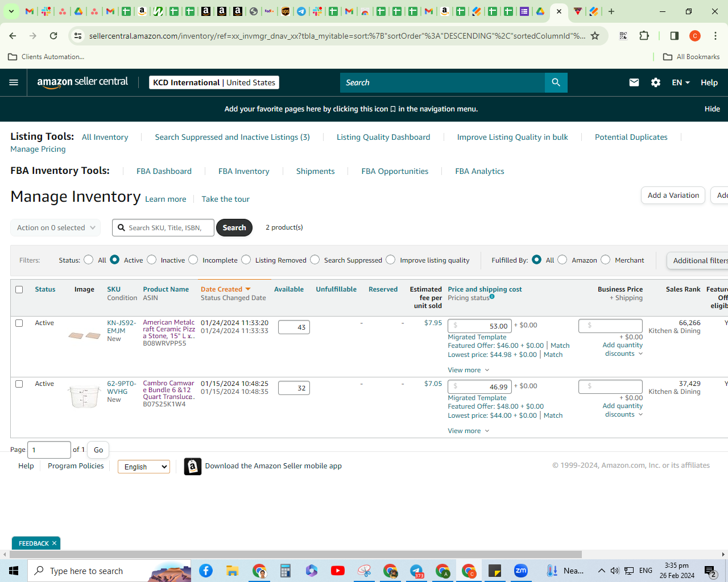Expand View more for American Metalcraft row

(x=468, y=370)
